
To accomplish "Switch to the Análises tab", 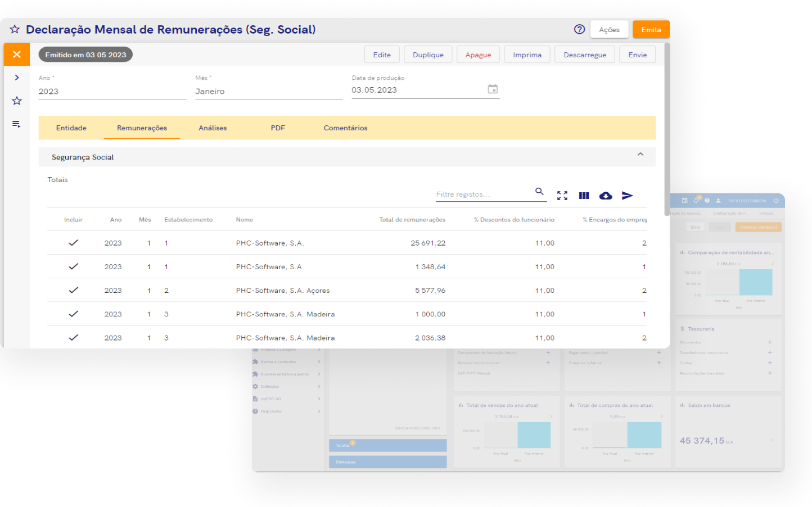I will click(213, 128).
